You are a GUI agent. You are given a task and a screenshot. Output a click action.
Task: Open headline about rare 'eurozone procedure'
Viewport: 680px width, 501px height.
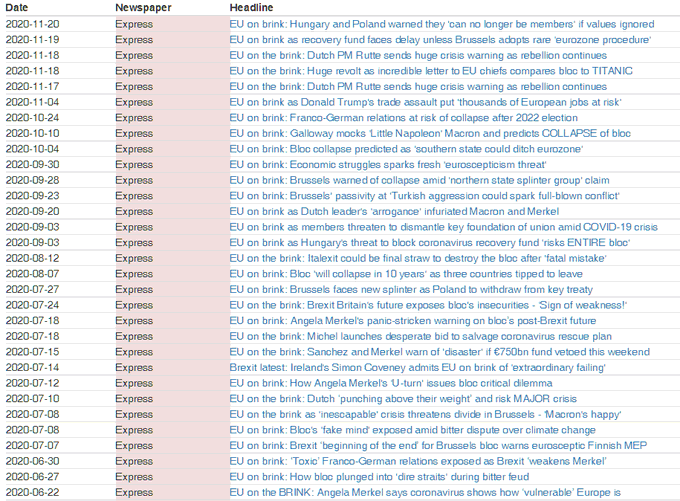(x=440, y=40)
